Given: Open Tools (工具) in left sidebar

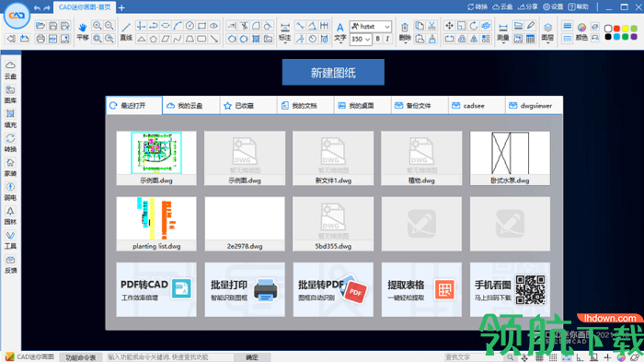Looking at the screenshot, I should [11, 239].
